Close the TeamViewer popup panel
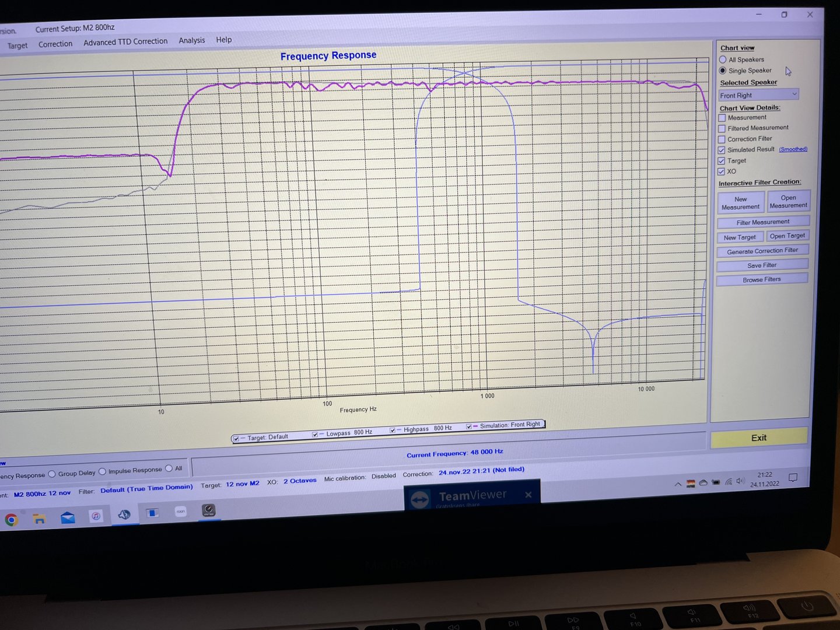This screenshot has height=630, width=840. pos(528,495)
